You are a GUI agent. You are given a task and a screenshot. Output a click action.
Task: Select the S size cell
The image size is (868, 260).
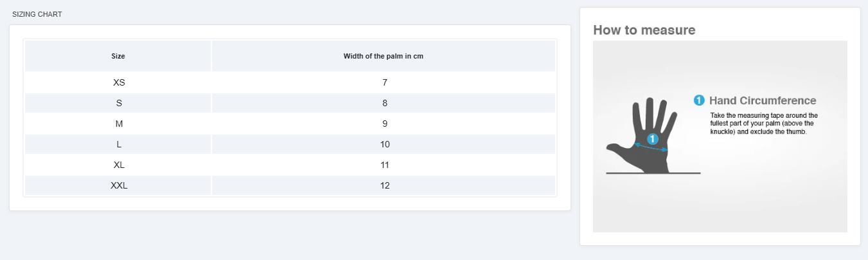[119, 103]
